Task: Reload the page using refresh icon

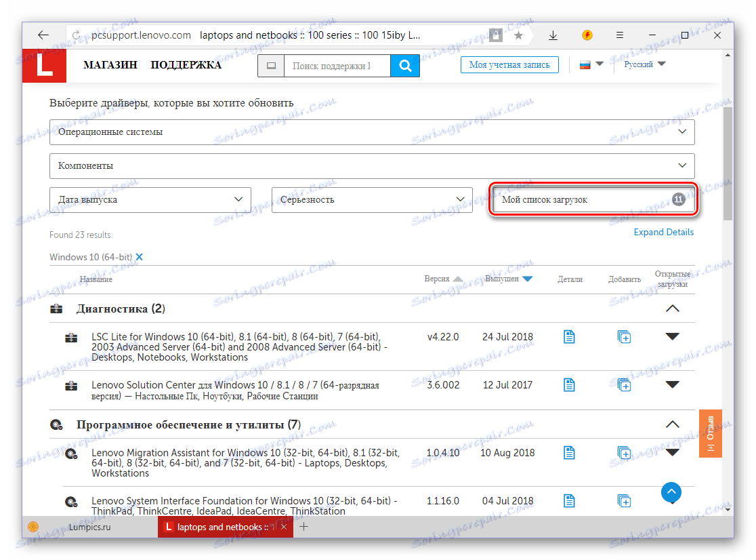Action: click(x=76, y=35)
